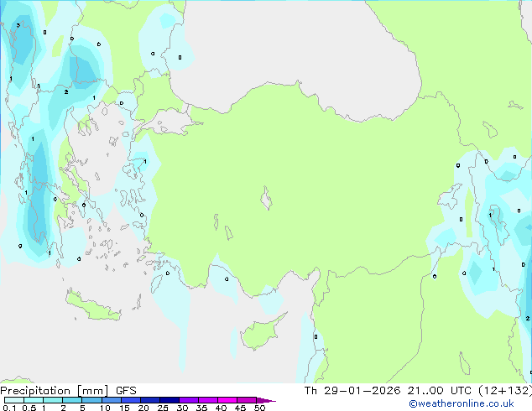Select the 40–45 mm magenta legend swatch
Image resolution: width=532 pixels, height=411 pixels.
[227, 400]
